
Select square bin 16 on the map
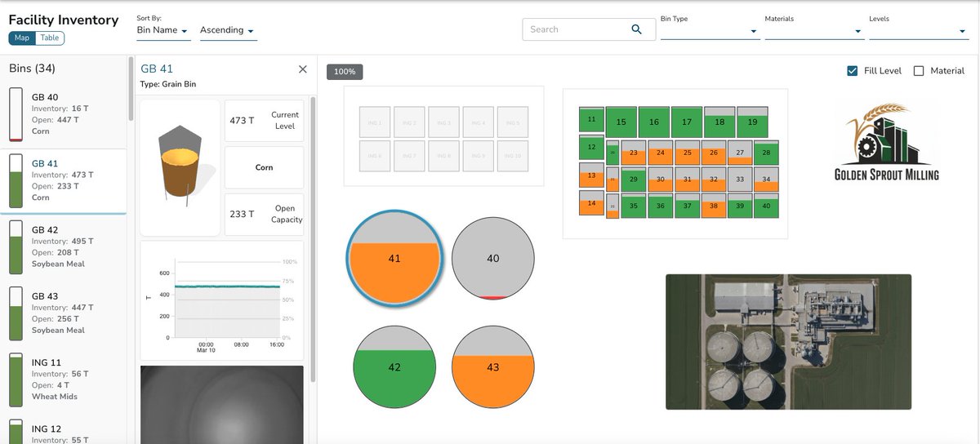(x=653, y=122)
